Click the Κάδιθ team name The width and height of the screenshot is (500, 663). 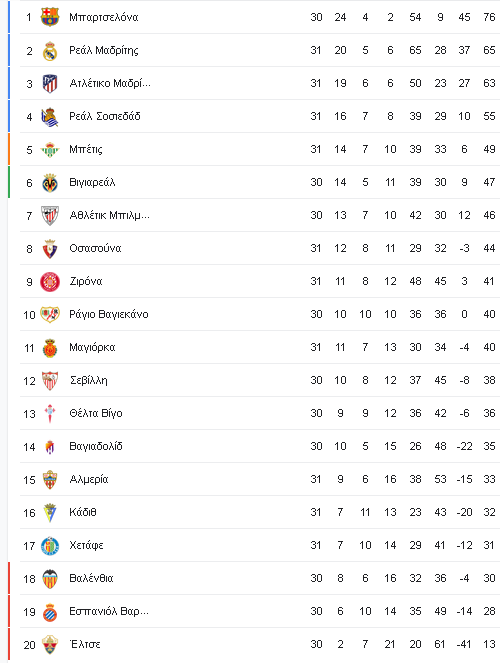point(83,512)
